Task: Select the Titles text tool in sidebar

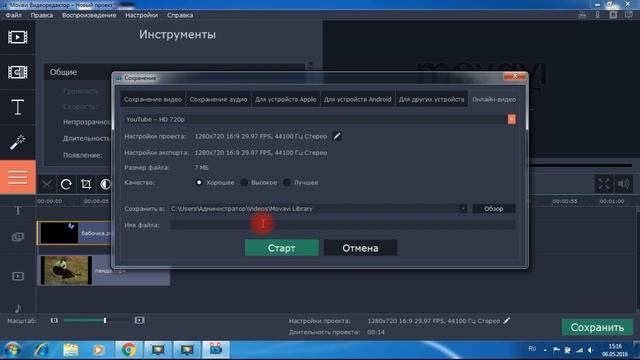Action: coord(18,107)
